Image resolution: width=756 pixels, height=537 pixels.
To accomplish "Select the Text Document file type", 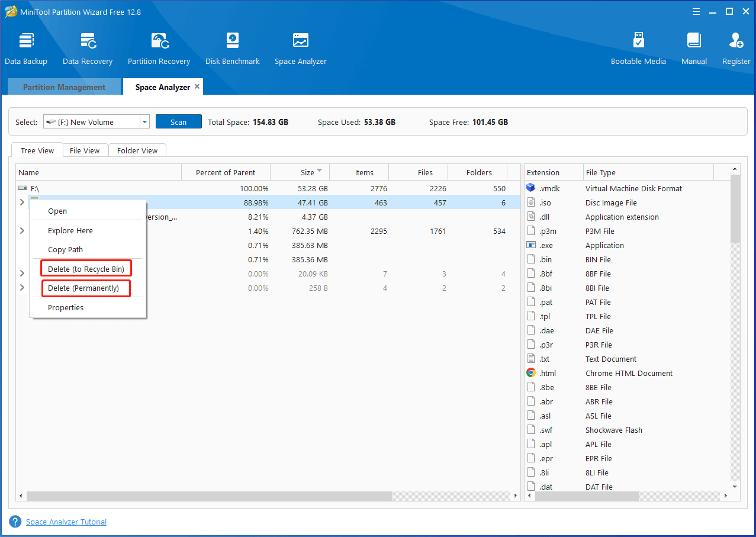I will point(611,359).
